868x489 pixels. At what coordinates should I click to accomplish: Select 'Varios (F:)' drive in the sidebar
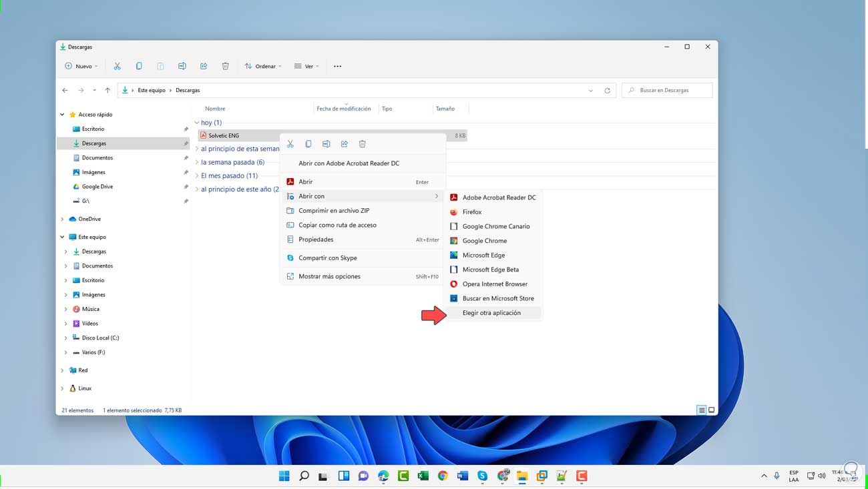[93, 352]
